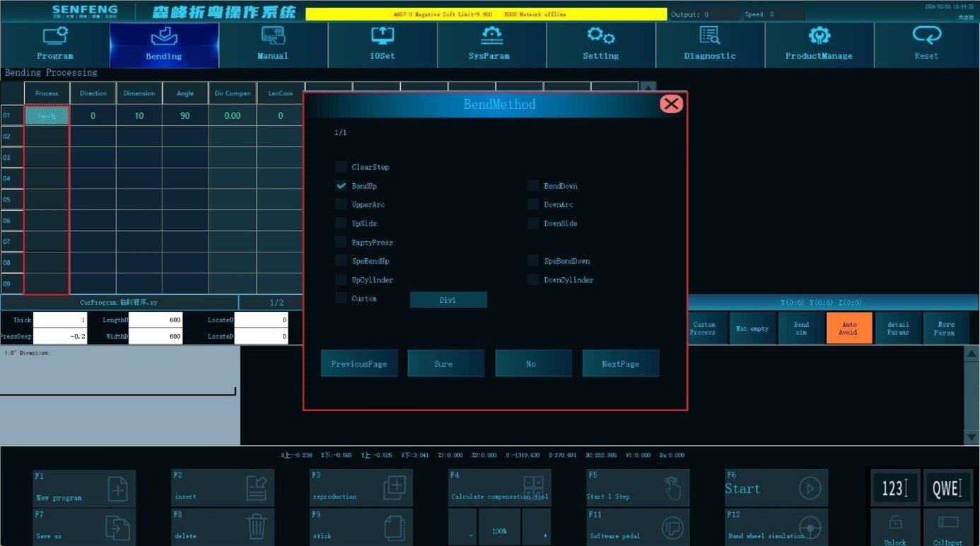Open the ProductManage gear icon
The image size is (980, 546).
click(x=819, y=36)
